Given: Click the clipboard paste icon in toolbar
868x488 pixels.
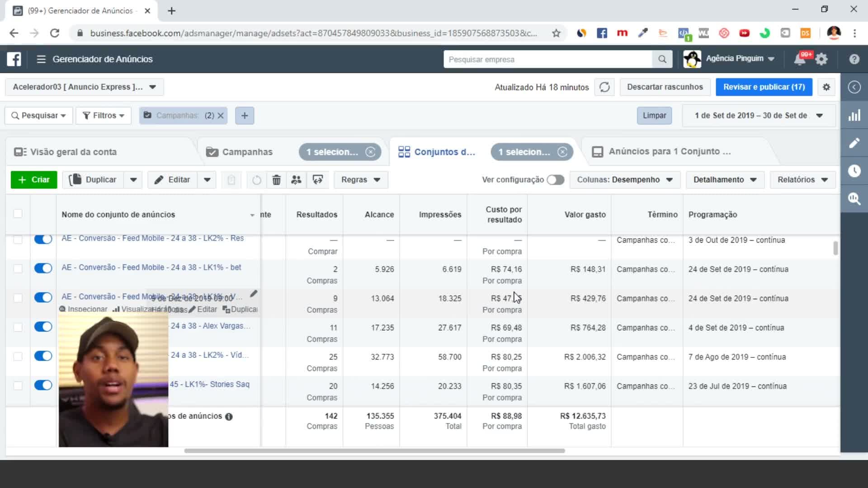Looking at the screenshot, I should tap(231, 180).
